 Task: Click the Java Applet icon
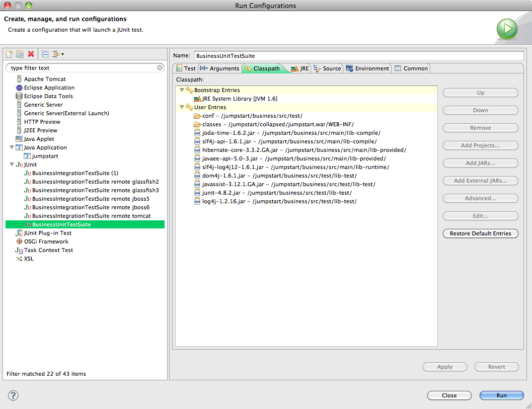tap(19, 139)
